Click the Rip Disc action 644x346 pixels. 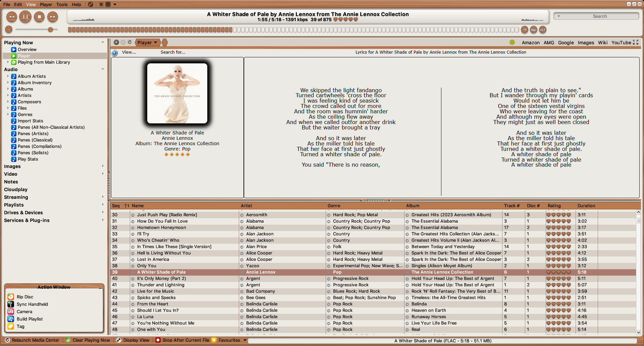25,297
